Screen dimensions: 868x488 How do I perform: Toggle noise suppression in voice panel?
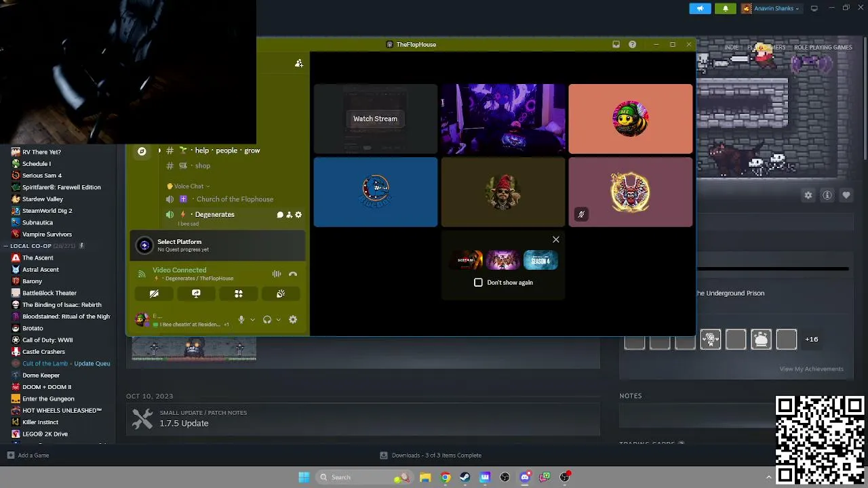click(277, 274)
